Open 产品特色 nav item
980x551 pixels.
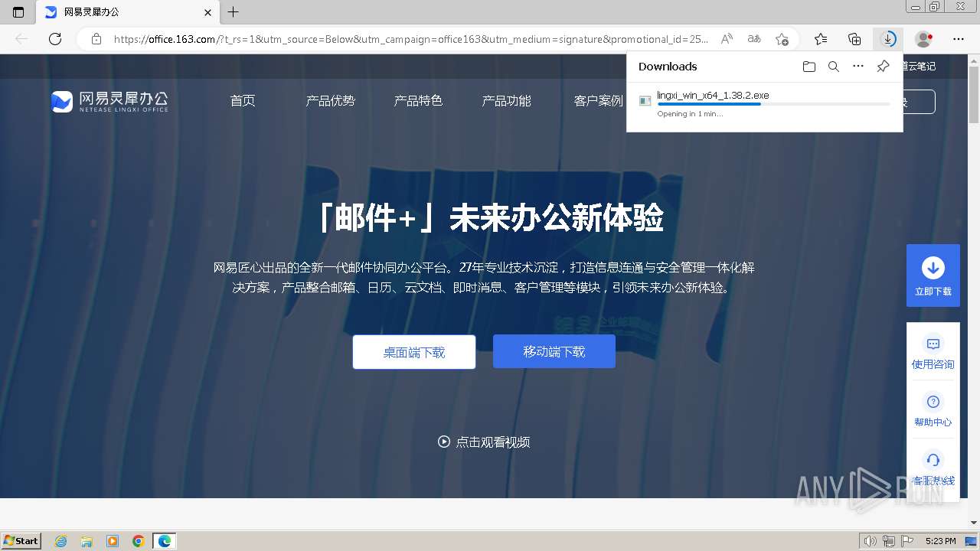coord(418,101)
